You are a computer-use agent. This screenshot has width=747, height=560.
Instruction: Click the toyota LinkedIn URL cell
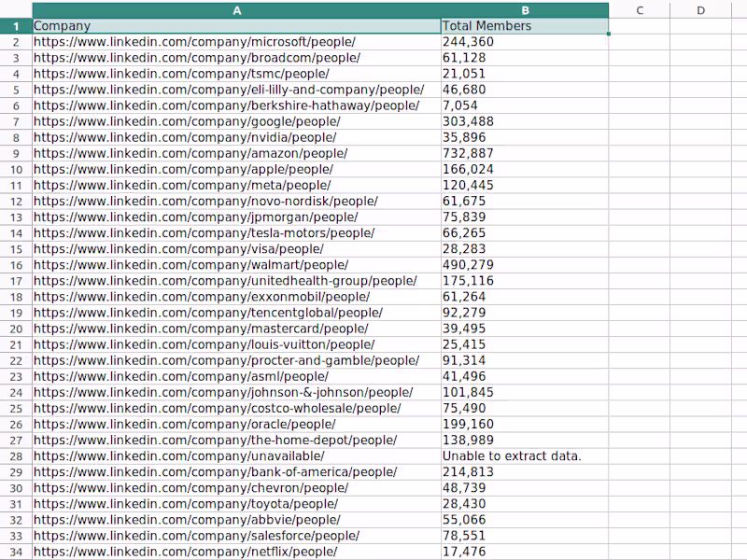pyautogui.click(x=237, y=504)
